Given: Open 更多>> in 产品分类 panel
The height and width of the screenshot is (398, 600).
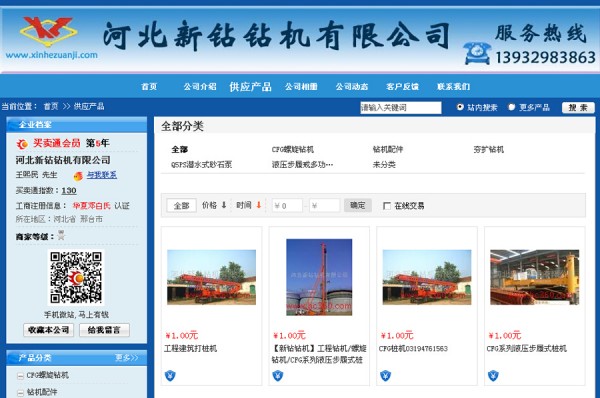Looking at the screenshot, I should tap(127, 358).
